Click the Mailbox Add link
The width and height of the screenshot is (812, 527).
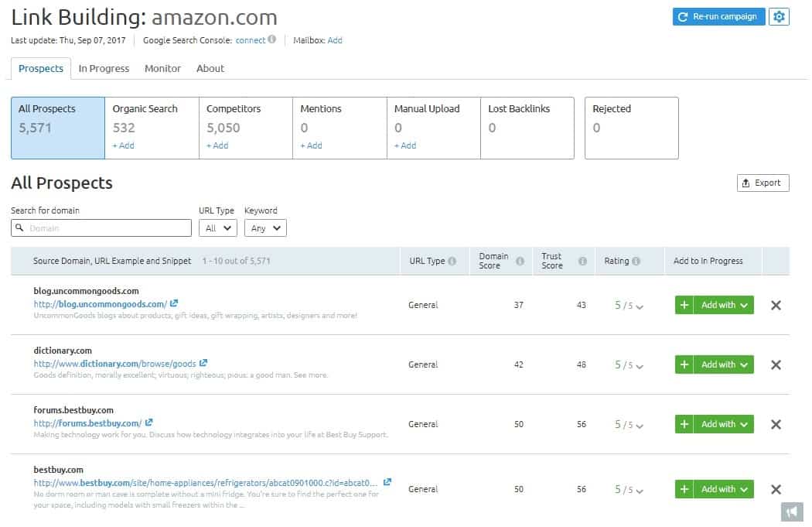[x=335, y=40]
